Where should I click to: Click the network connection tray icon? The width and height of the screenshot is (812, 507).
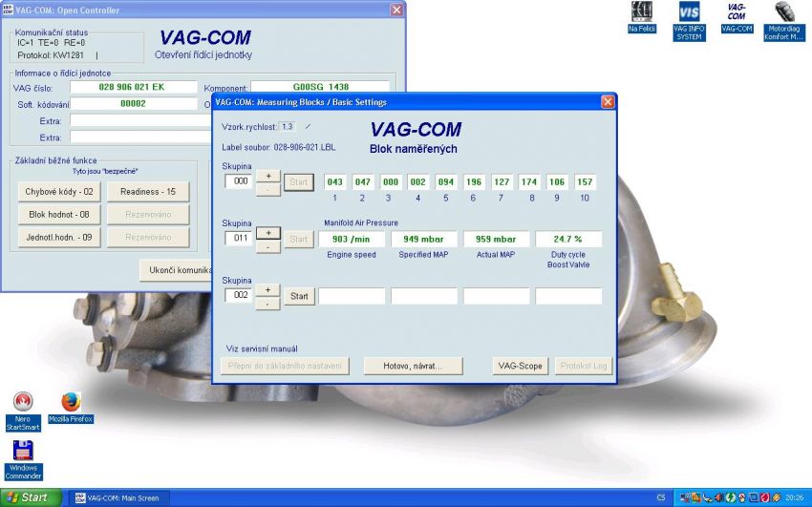point(685,497)
